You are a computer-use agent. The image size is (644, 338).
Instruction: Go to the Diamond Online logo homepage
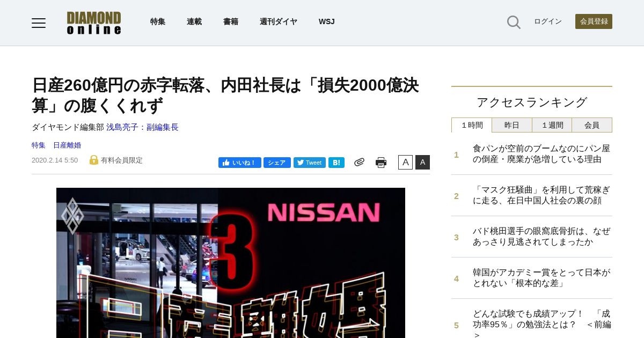pos(94,23)
